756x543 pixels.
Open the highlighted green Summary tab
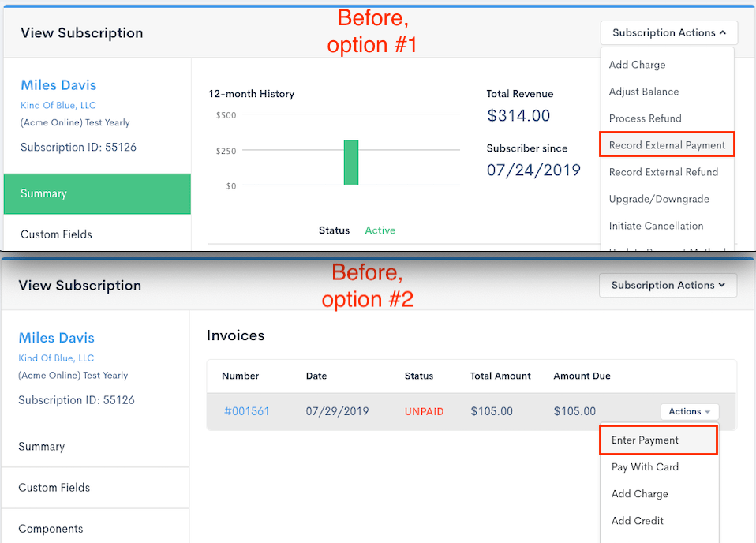pyautogui.click(x=96, y=193)
